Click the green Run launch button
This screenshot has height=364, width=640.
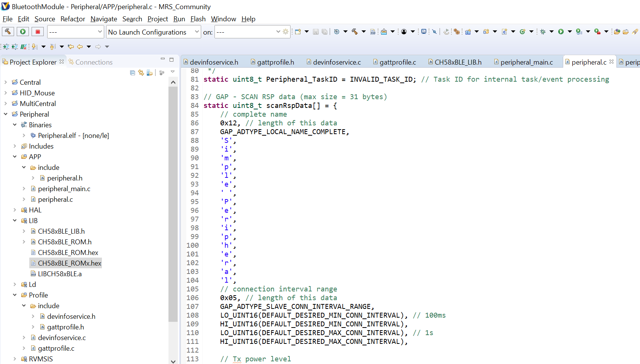tap(23, 32)
